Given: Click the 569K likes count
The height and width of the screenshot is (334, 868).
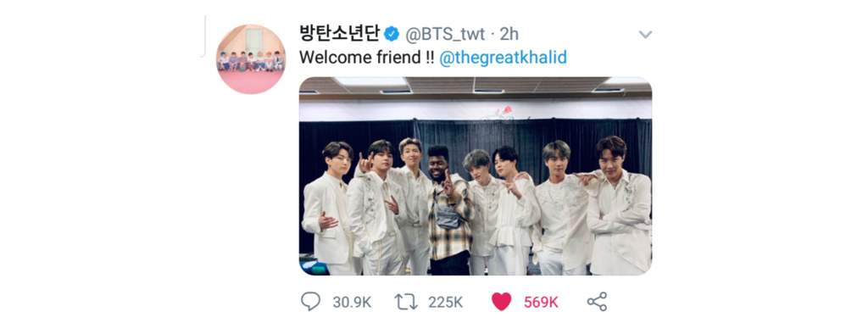Looking at the screenshot, I should point(542,303).
